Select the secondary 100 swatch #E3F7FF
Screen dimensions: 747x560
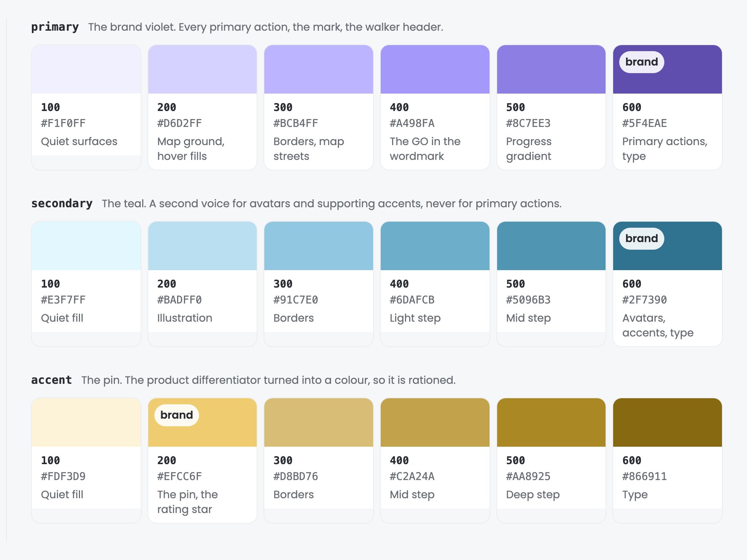[86, 246]
